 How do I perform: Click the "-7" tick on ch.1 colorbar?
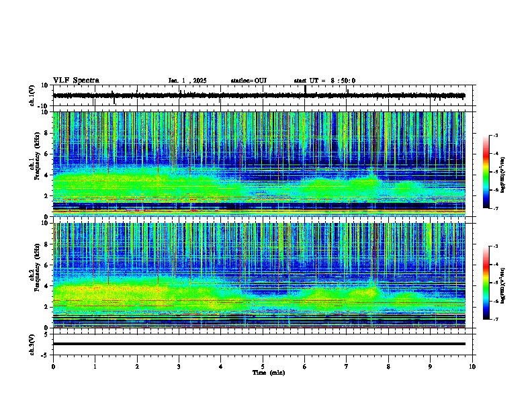[x=495, y=208]
